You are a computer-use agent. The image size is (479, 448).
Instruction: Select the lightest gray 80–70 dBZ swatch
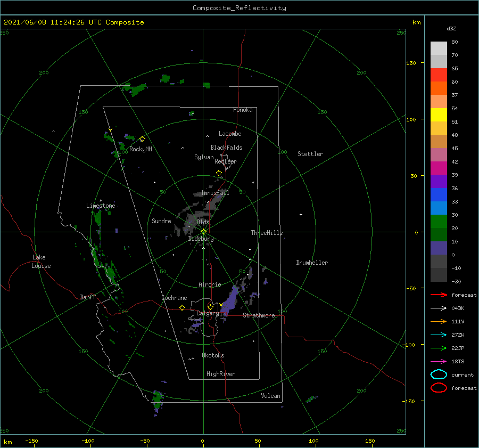click(x=439, y=48)
